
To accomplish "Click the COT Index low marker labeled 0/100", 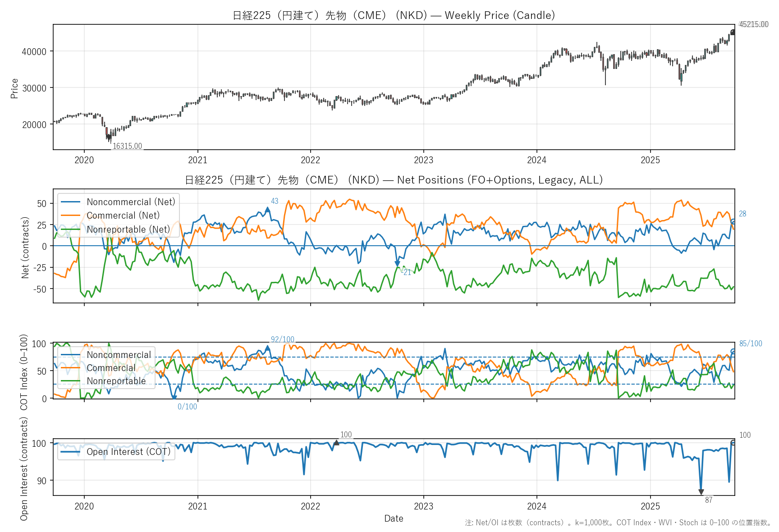I will coord(174,398).
